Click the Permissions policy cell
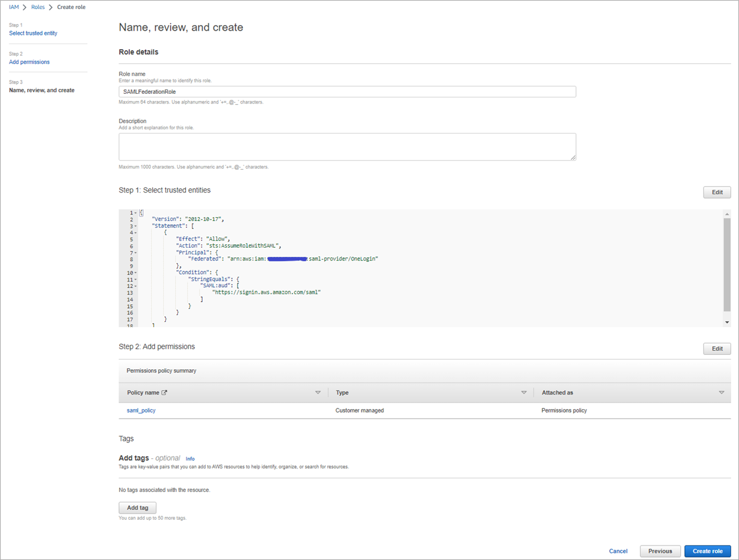The image size is (739, 560). click(x=564, y=410)
